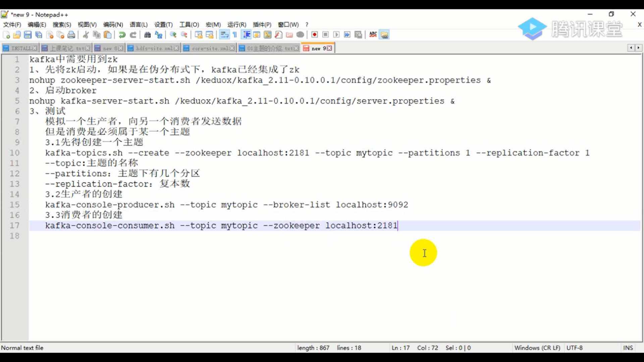Viewport: 644px width, 362px height.
Task: Close the core-site.xml tab
Action: point(232,48)
